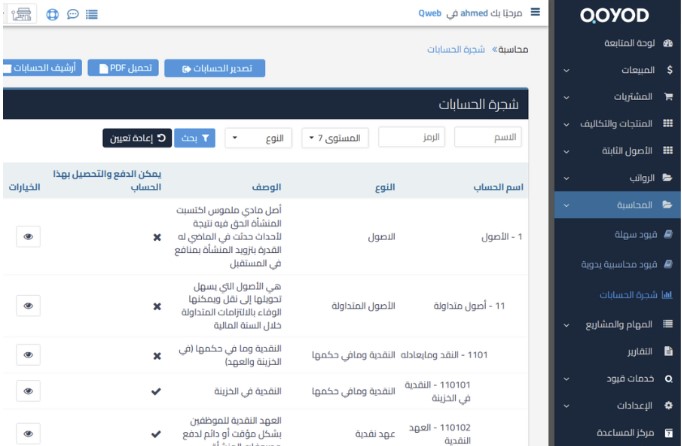View account 11 - أصول متداولة via eye icon
Viewport: 682px width, 446px height.
pyautogui.click(x=28, y=305)
